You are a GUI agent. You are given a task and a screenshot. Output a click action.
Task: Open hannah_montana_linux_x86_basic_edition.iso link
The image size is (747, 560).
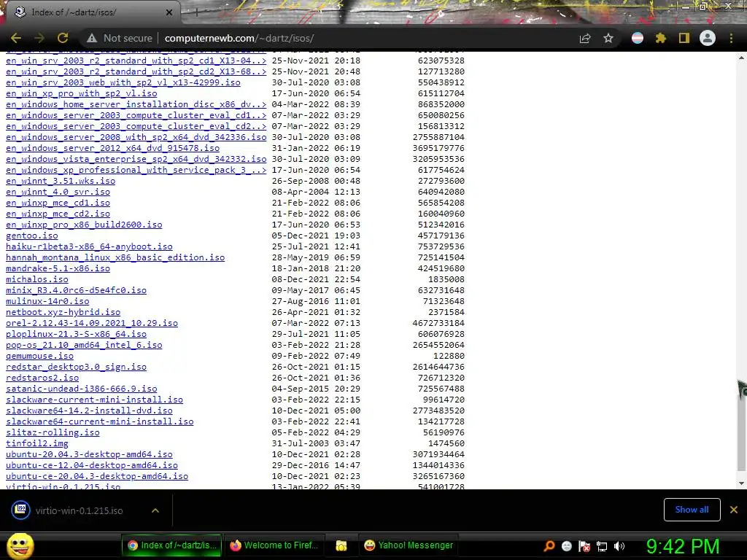115,257
